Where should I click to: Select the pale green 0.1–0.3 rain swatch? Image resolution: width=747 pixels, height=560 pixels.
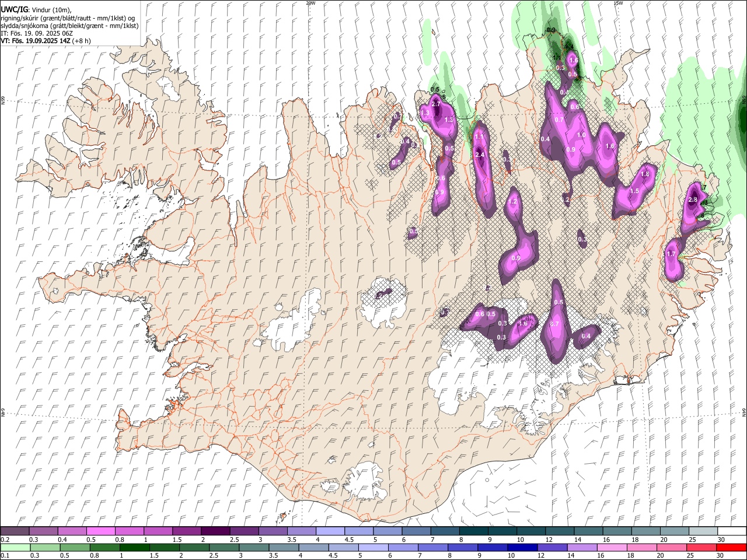15,548
